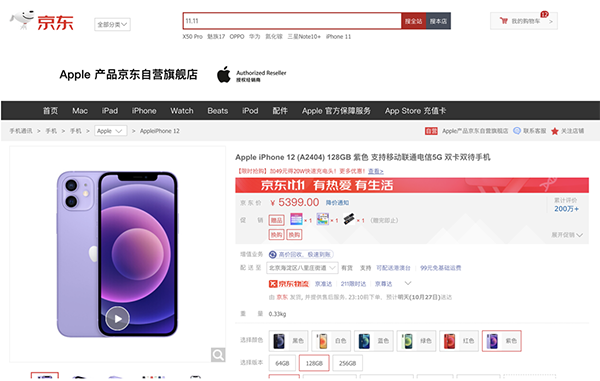The width and height of the screenshot is (600, 381).
Task: Click the 三星Note10+ hot search link
Action: 304,37
